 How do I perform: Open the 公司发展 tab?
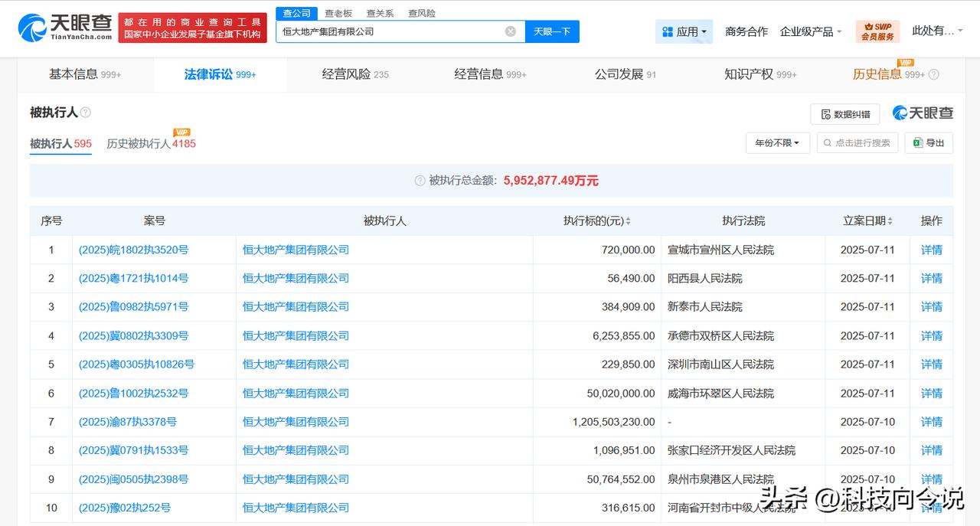point(626,74)
